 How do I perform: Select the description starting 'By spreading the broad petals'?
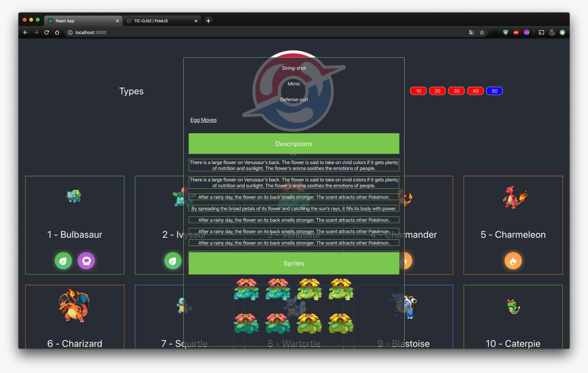coord(294,209)
